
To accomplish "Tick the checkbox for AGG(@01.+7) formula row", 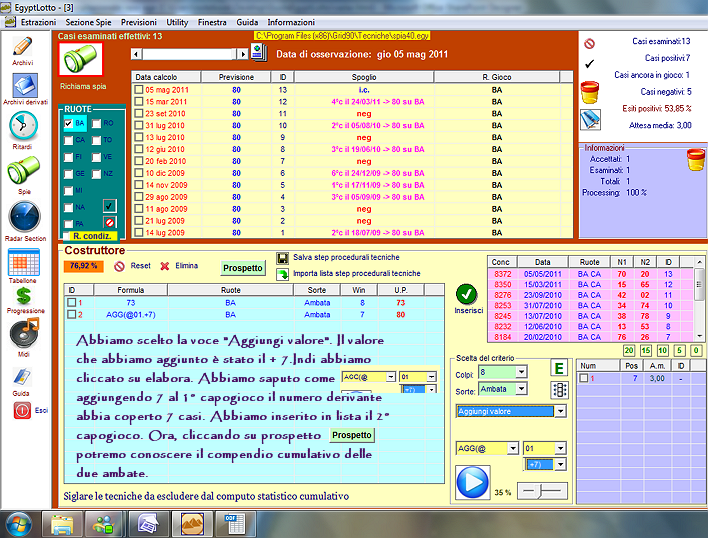I will point(71,314).
